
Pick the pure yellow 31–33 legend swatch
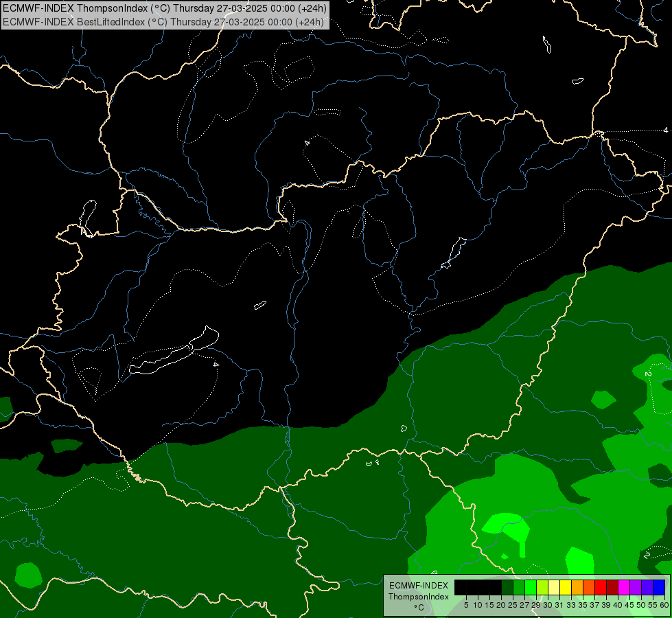[x=566, y=587]
